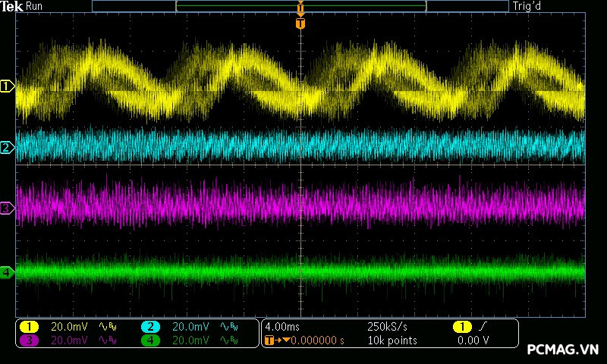Click channel 4 bandwidth limit coupling icon
Image resolution: width=607 pixels, height=364 pixels.
point(228,340)
